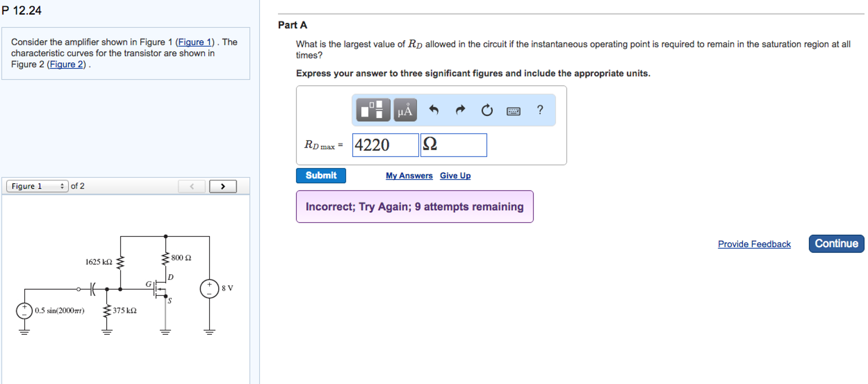This screenshot has width=868, height=384.
Task: Go to previous figure arrow
Action: coord(192,186)
